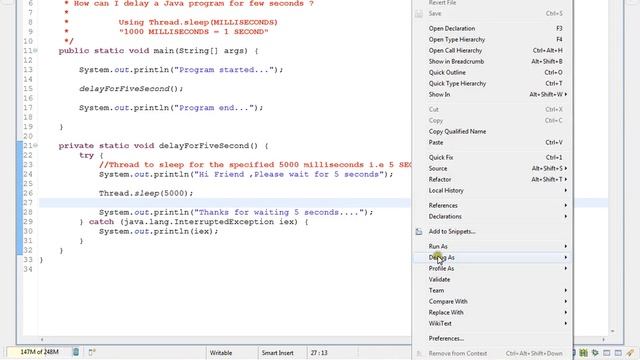Click the private static void delayForFiveSecond line
The image size is (640, 360).
pos(163,146)
